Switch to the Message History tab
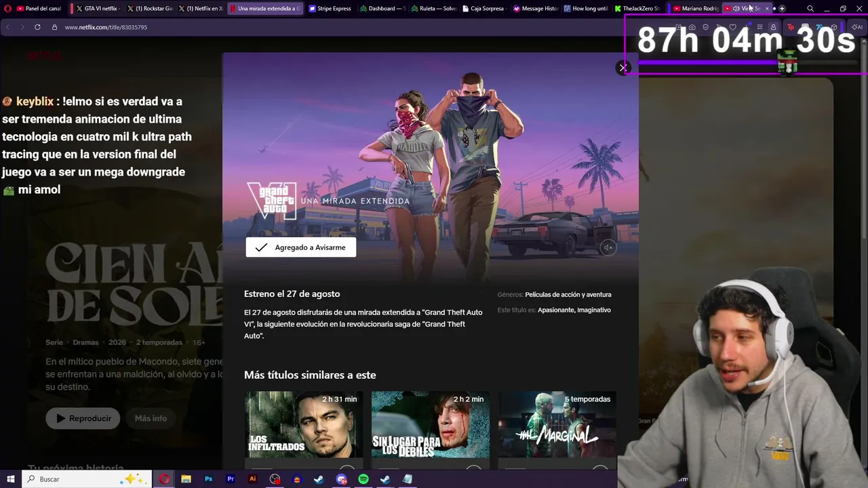Screen dimensions: 868x488 536,8
